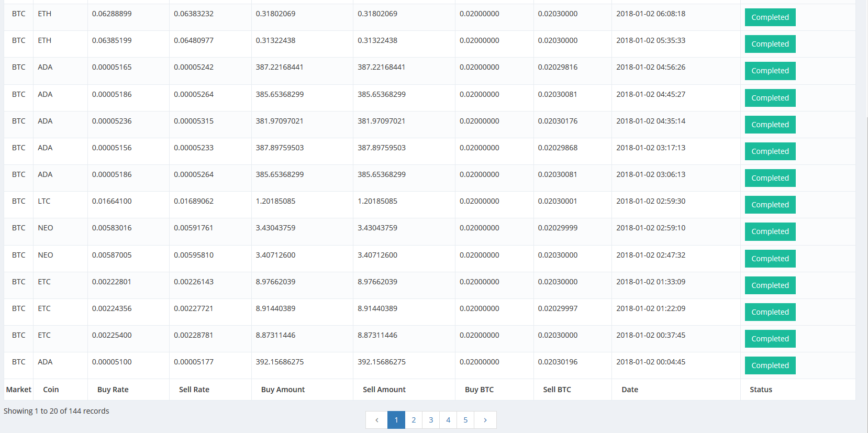868x433 pixels.
Task: Open pagination page 5
Action: pyautogui.click(x=465, y=420)
